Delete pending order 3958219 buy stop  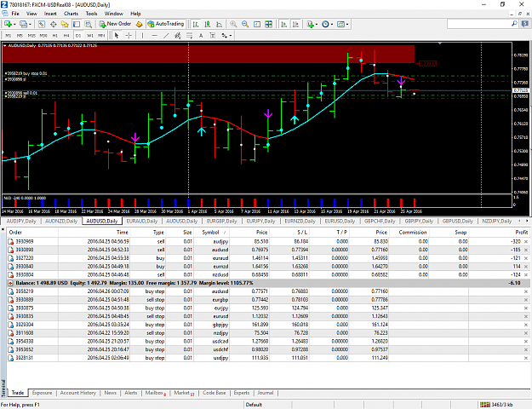(x=525, y=291)
